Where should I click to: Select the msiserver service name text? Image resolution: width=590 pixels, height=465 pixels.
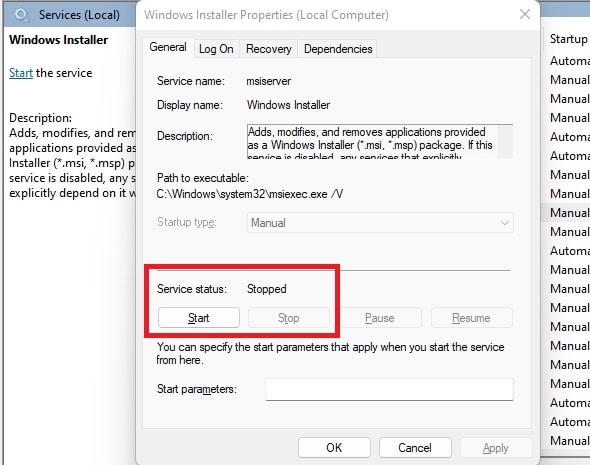(x=269, y=81)
